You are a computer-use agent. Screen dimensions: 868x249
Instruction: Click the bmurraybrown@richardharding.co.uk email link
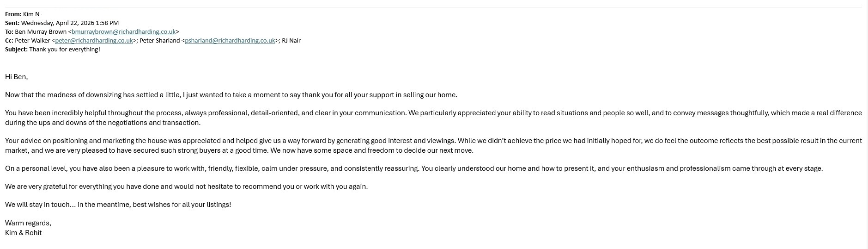point(123,32)
